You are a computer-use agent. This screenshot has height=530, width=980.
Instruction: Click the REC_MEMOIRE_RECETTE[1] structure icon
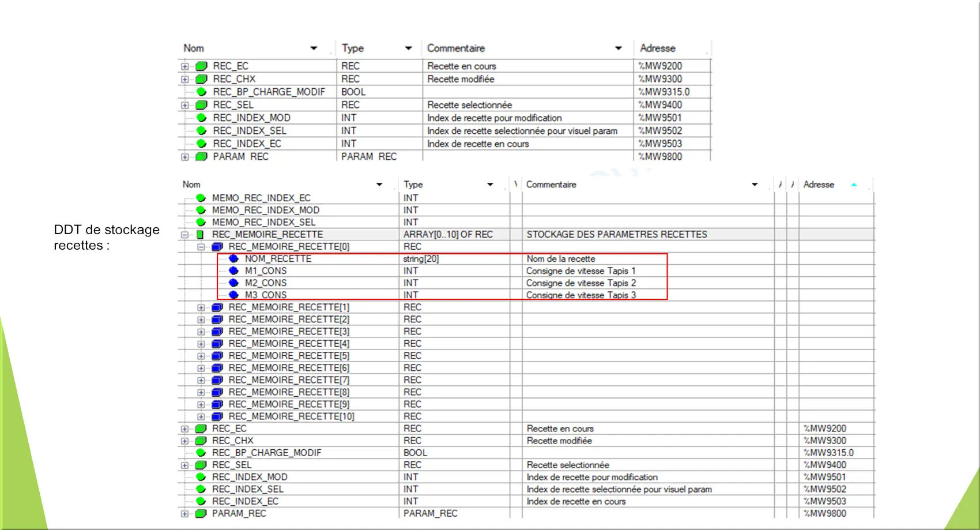(217, 307)
